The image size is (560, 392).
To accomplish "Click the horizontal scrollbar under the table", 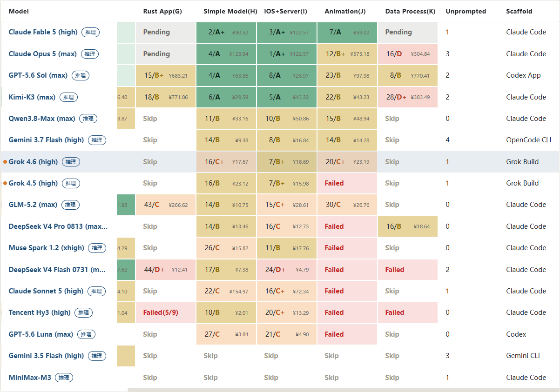I will coord(343,390).
